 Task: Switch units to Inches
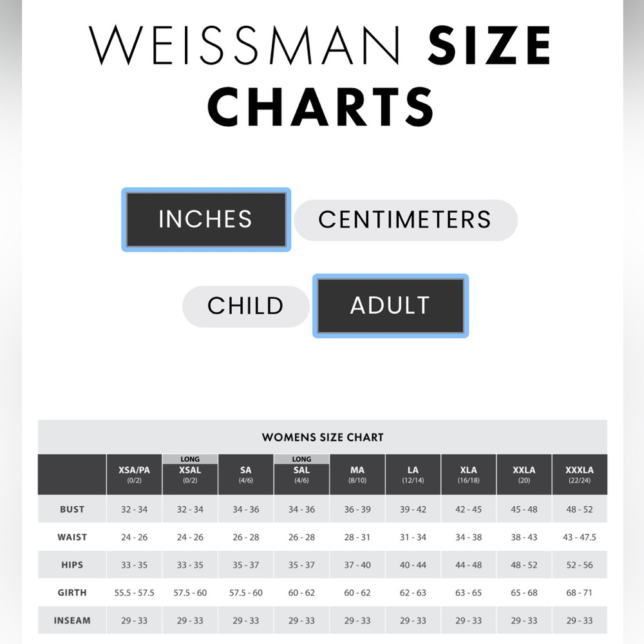click(x=206, y=220)
